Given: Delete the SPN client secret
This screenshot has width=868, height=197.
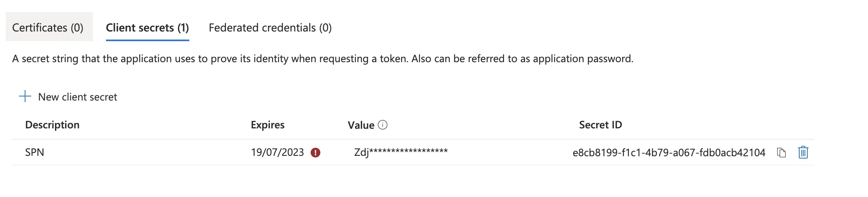Looking at the screenshot, I should point(803,152).
